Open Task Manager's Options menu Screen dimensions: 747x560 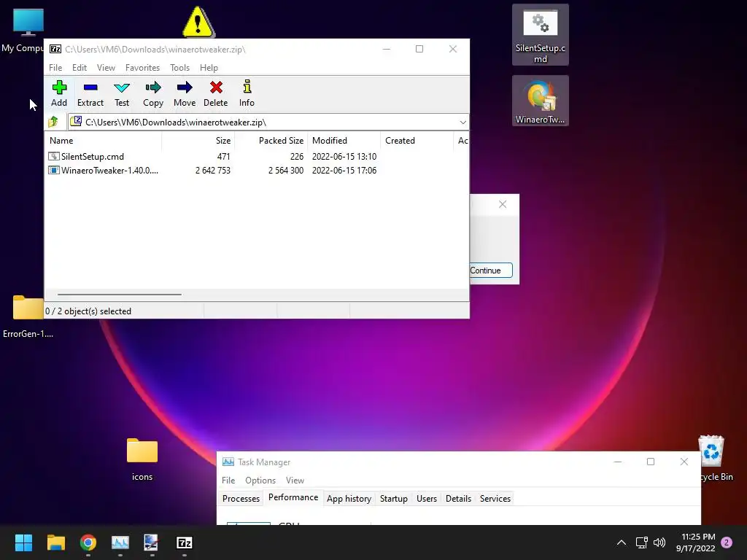tap(260, 481)
